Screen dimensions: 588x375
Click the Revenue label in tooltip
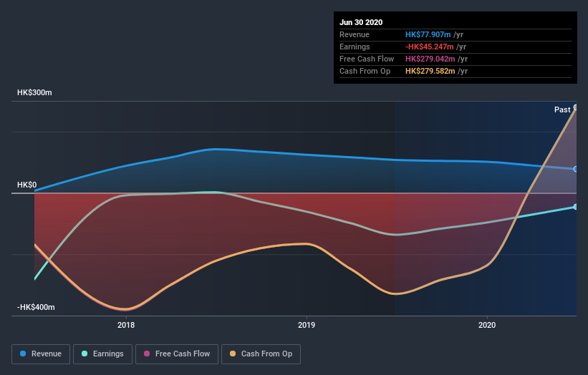point(355,34)
